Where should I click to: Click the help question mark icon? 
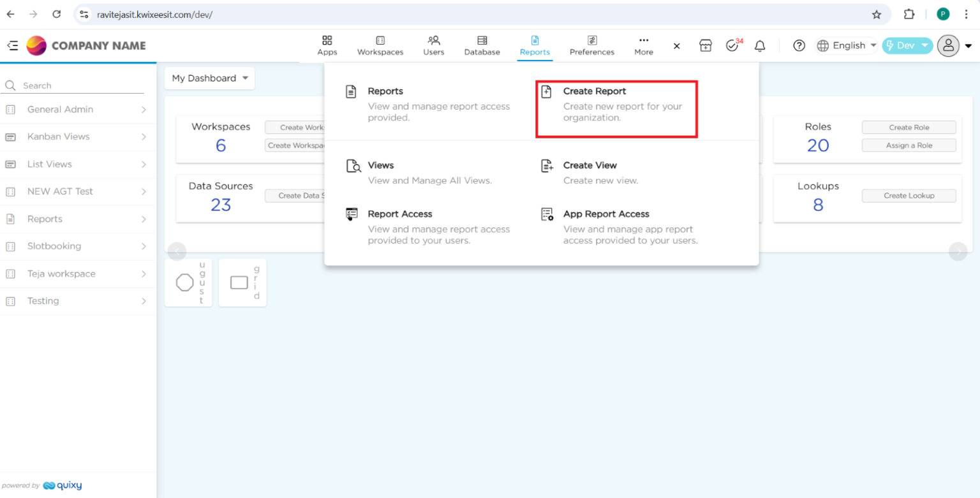[799, 45]
